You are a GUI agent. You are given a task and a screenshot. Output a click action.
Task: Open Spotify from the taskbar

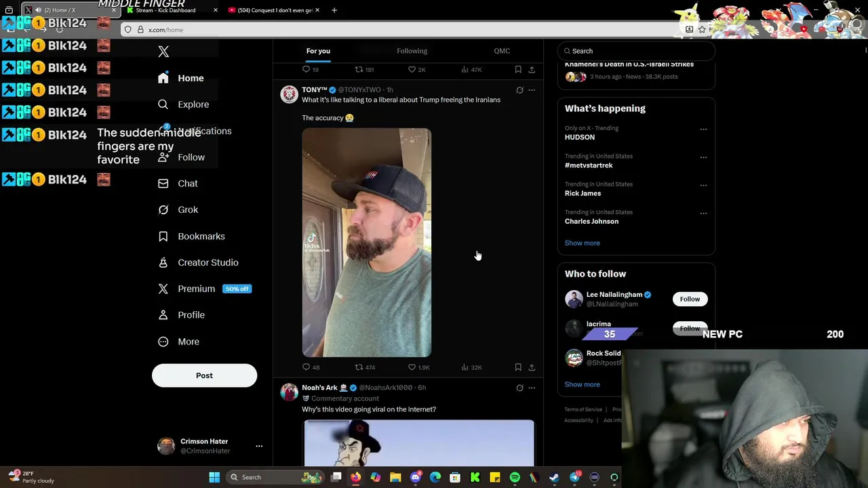(515, 477)
